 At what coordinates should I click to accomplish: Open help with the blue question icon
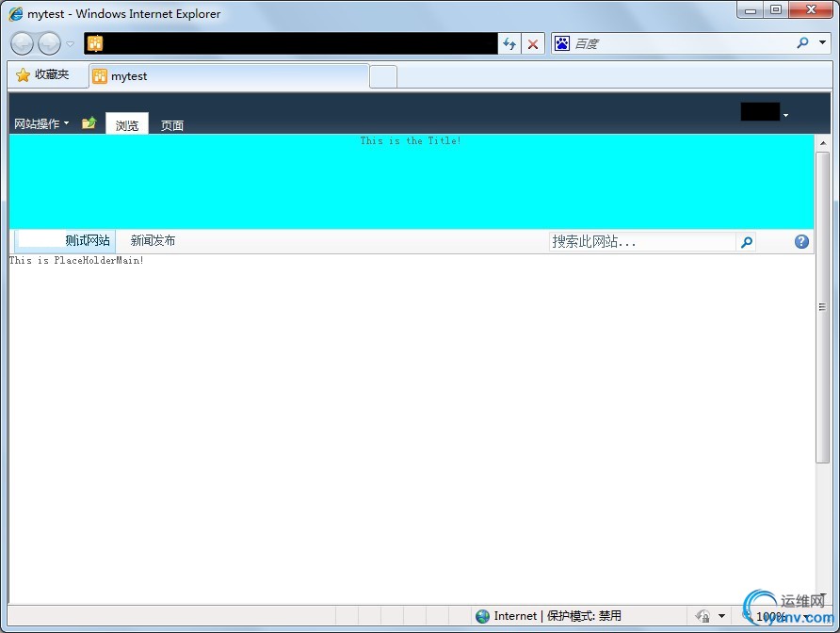coord(801,242)
